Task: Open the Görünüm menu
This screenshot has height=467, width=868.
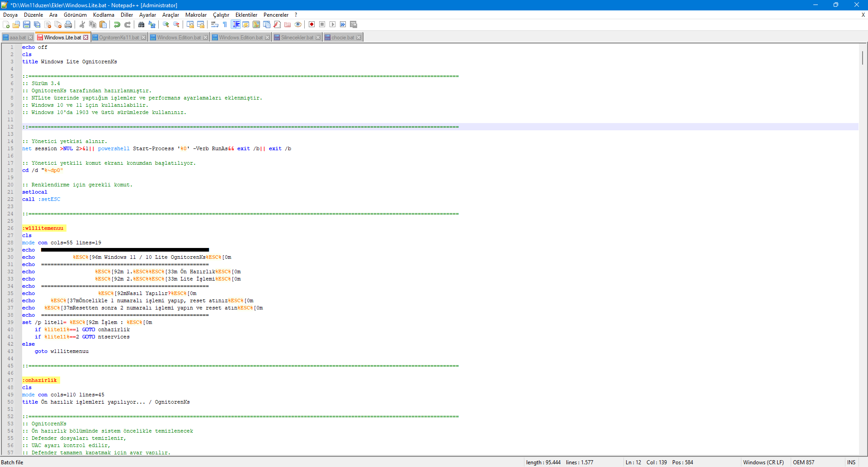Action: pyautogui.click(x=75, y=15)
